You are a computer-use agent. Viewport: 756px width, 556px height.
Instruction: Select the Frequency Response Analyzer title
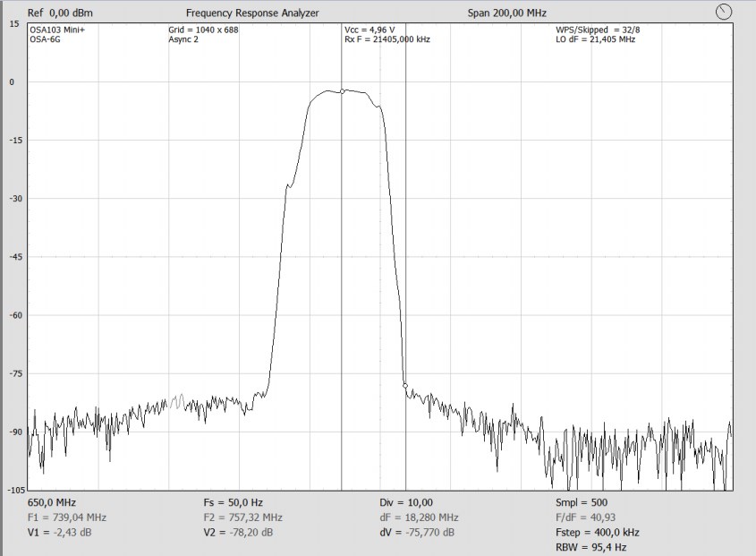[x=252, y=13]
